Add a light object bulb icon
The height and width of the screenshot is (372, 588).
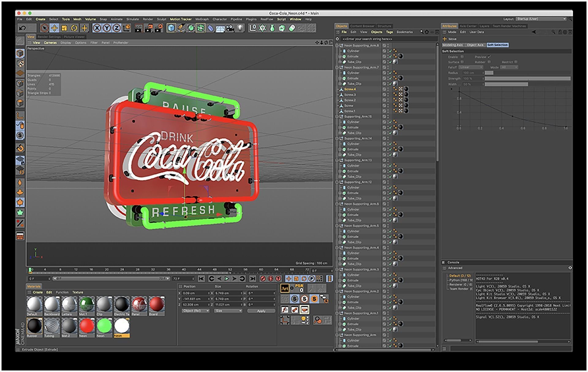pos(240,28)
